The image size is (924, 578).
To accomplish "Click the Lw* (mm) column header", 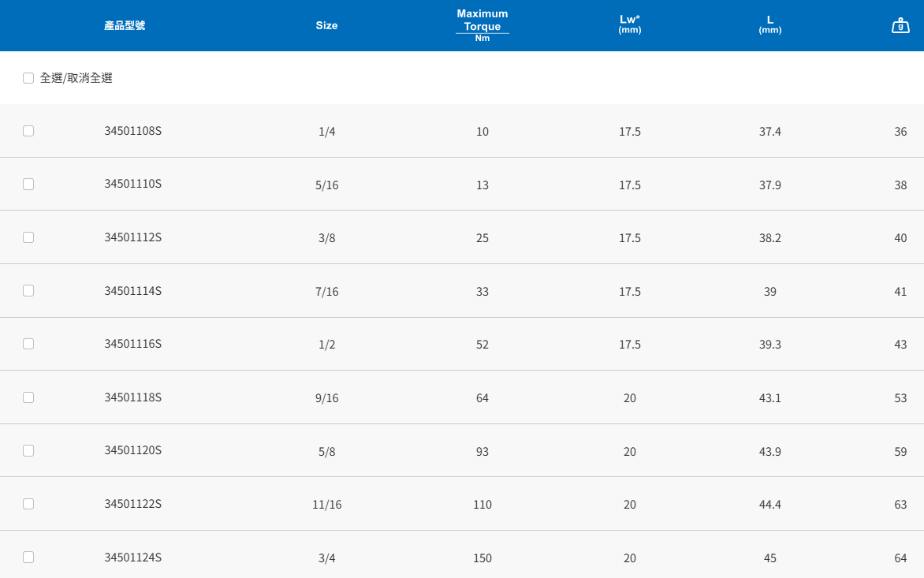I will [x=629, y=25].
